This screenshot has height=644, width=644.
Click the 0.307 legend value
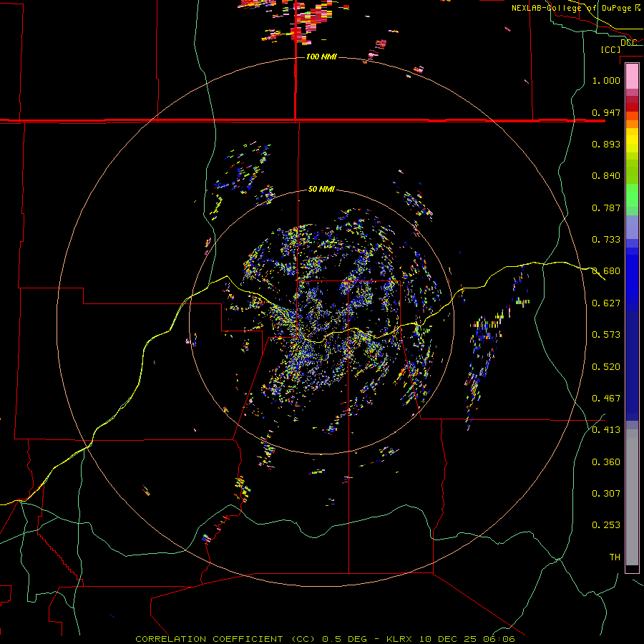[x=606, y=494]
